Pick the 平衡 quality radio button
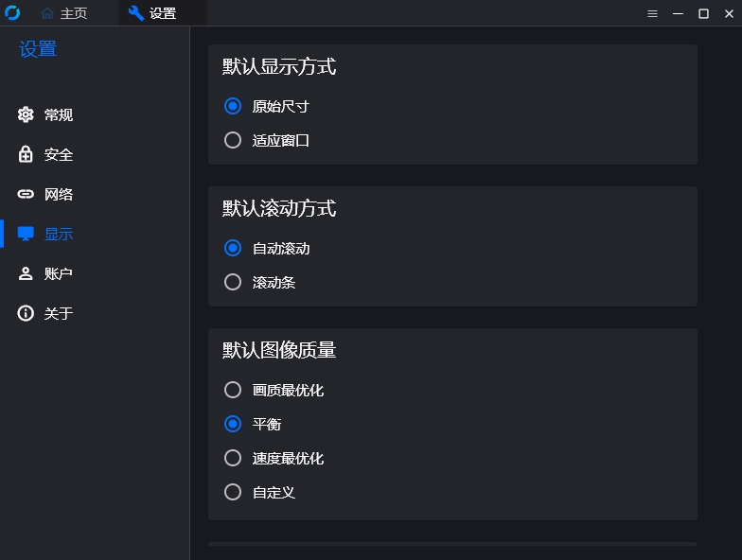This screenshot has height=560, width=742. tap(233, 424)
